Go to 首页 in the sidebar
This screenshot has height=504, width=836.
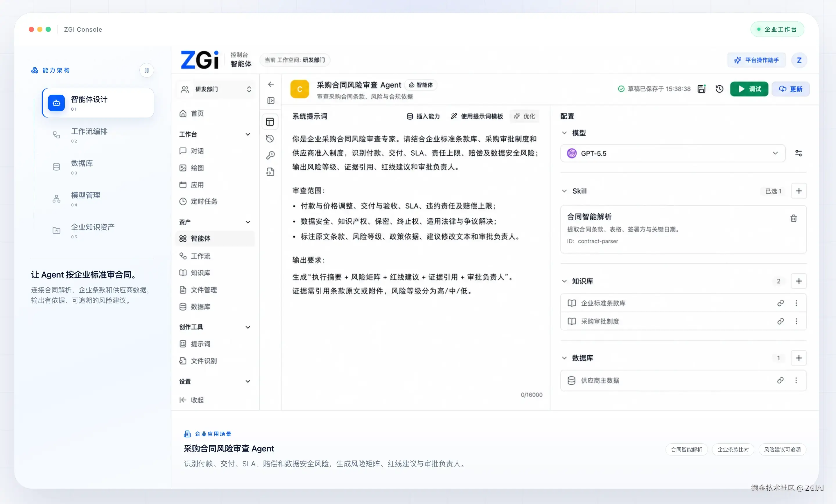pos(216,113)
